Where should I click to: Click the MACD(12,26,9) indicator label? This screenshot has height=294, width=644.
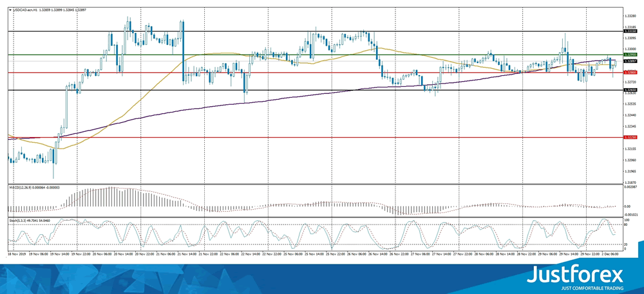coord(21,187)
